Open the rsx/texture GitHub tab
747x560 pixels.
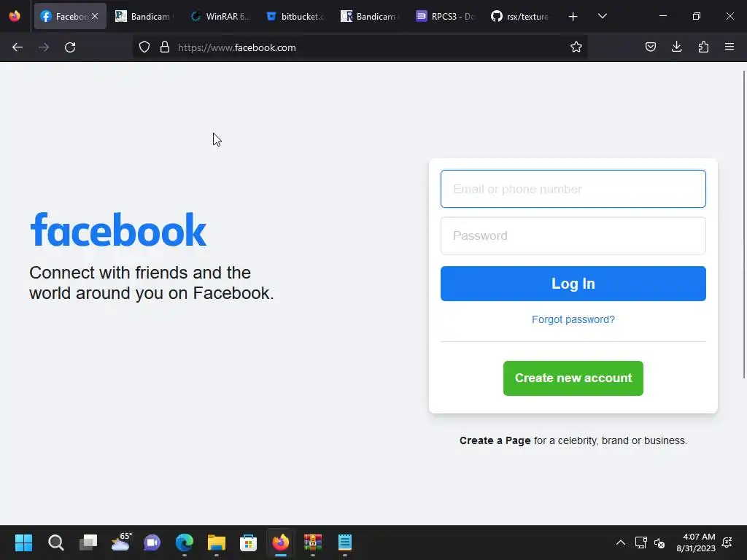[x=520, y=16]
